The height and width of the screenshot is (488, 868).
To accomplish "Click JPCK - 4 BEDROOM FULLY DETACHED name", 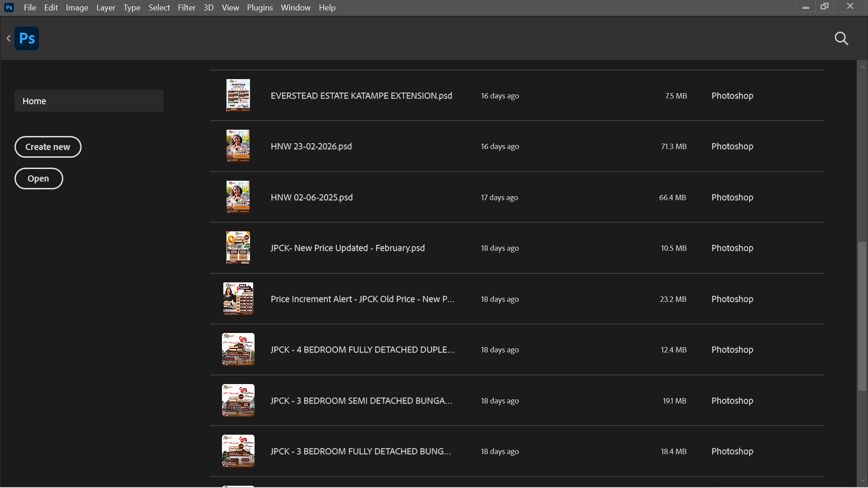I will pos(363,350).
